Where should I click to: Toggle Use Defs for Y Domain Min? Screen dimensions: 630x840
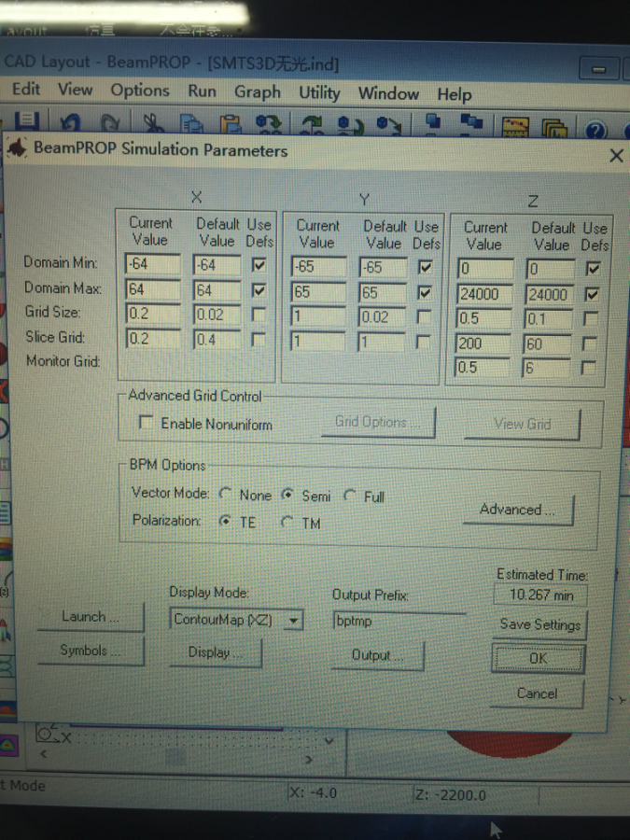point(426,267)
